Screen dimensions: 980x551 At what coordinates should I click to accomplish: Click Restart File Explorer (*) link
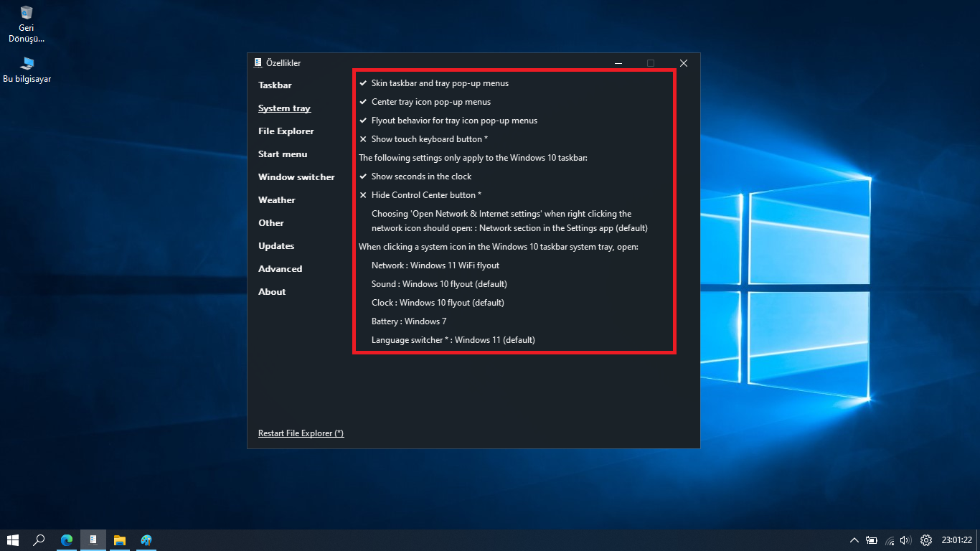click(301, 433)
